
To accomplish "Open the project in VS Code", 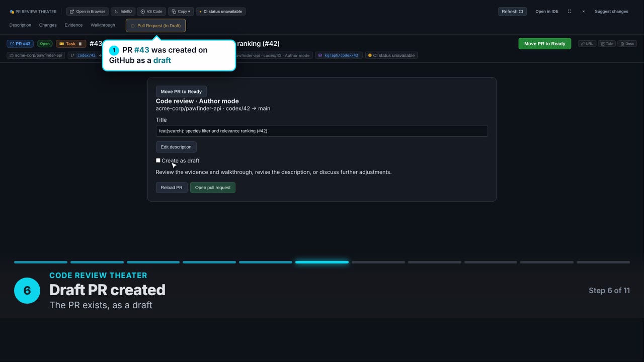I will (151, 11).
